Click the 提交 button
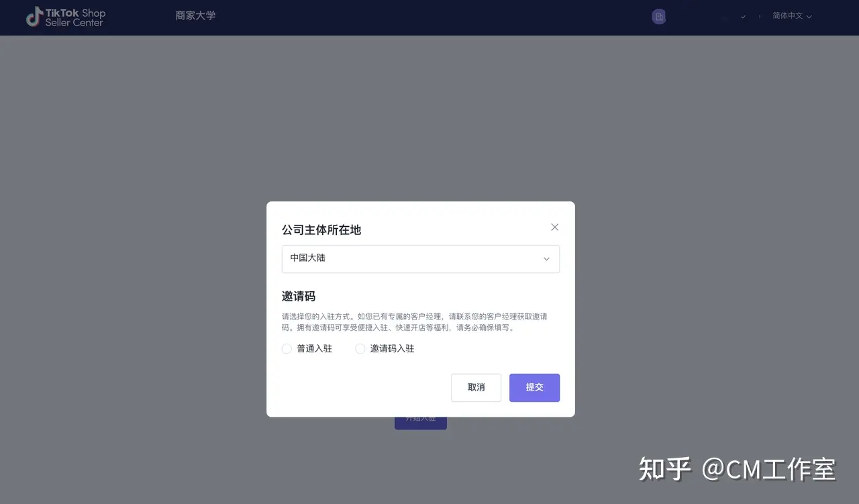This screenshot has height=504, width=859. coord(534,388)
